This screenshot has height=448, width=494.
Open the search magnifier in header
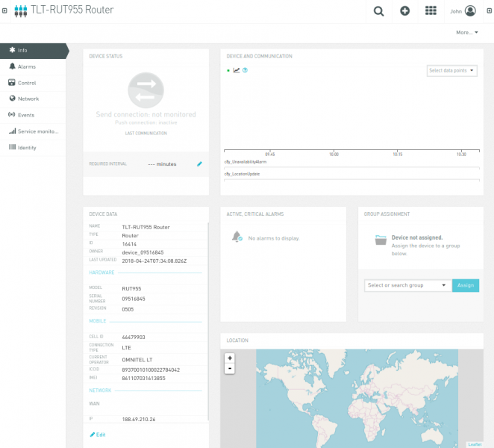(379, 11)
